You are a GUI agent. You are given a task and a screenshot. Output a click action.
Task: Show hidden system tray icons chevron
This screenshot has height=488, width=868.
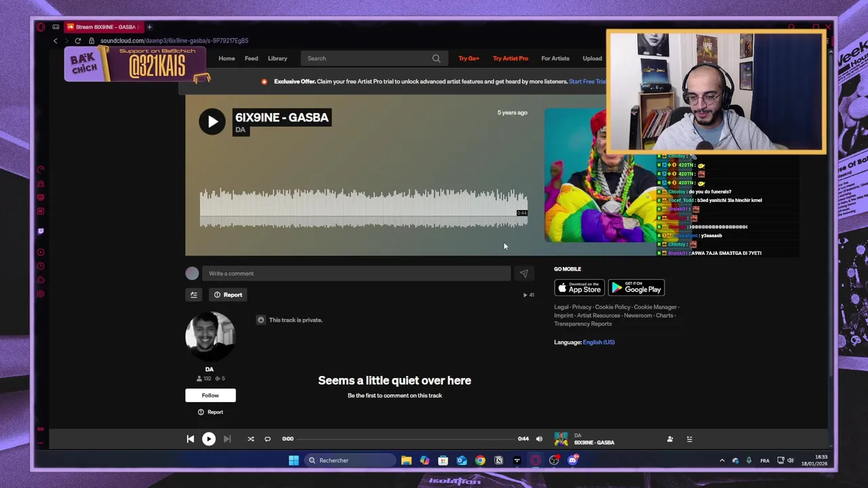tap(722, 461)
